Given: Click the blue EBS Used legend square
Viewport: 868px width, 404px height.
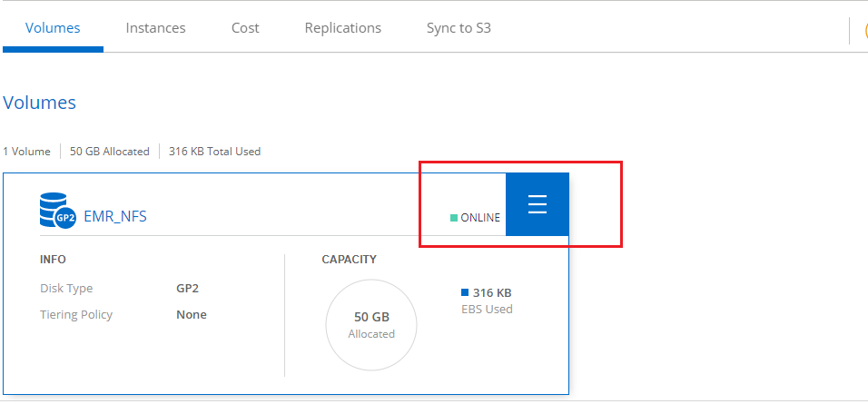Looking at the screenshot, I should pos(465,292).
